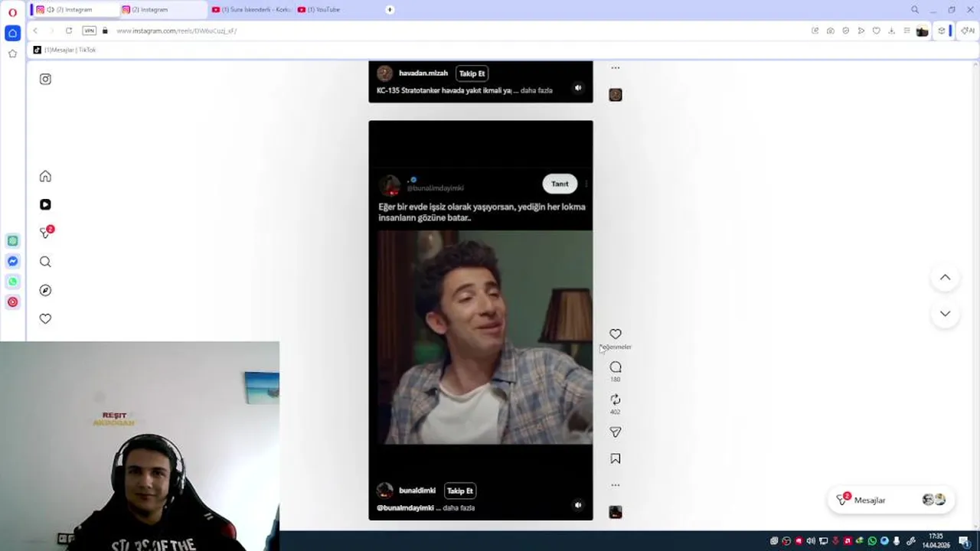Open the bunaldimki profile name link

[417, 491]
